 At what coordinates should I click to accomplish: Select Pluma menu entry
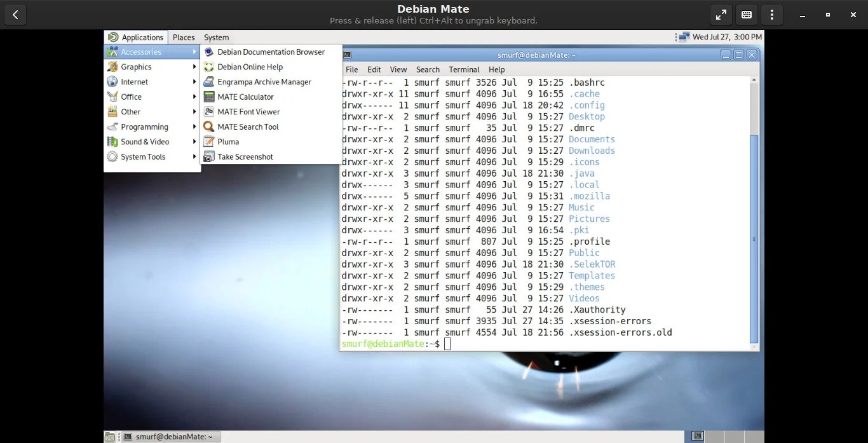point(271,142)
